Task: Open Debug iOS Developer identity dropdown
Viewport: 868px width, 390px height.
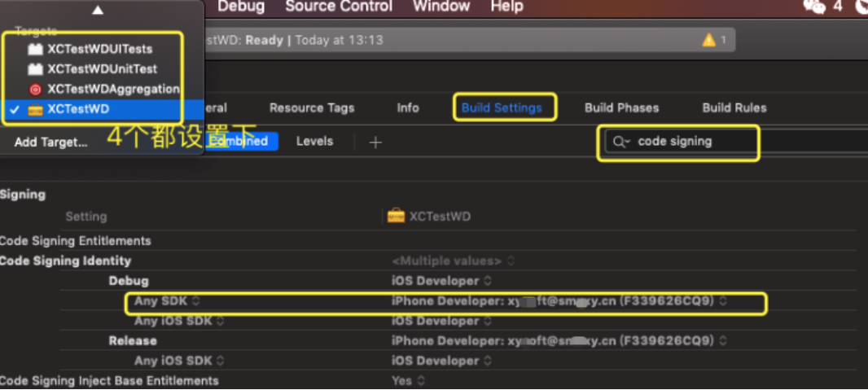Action: (441, 281)
